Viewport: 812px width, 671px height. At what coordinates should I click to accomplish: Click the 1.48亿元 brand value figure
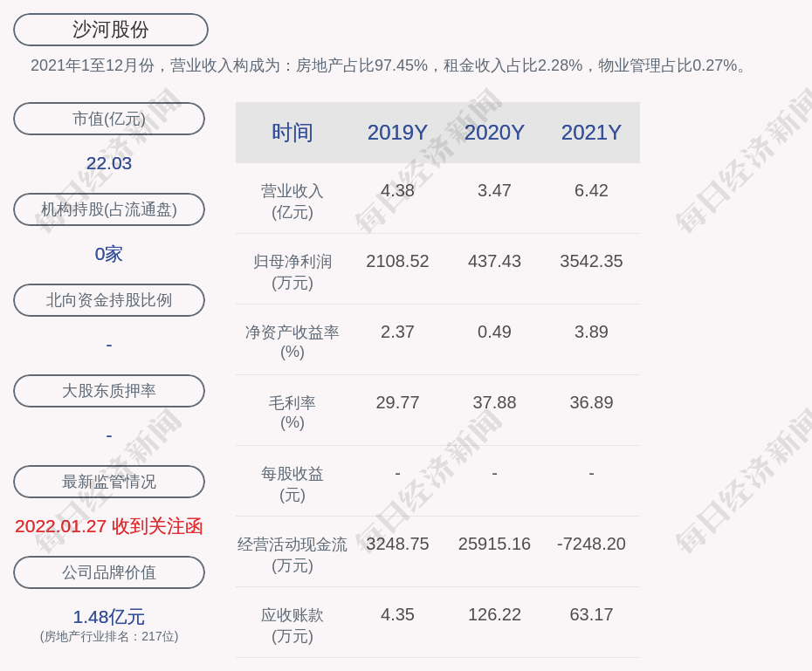[109, 617]
